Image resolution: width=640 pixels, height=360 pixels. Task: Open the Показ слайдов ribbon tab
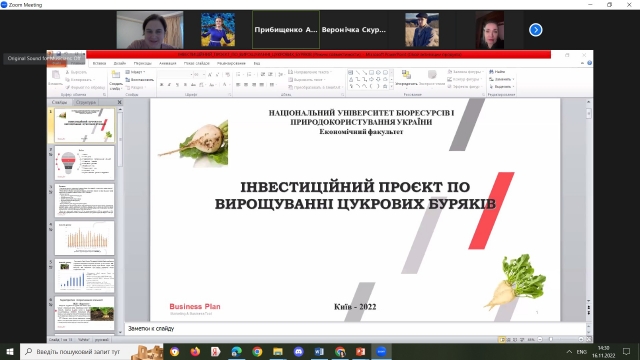click(x=196, y=63)
